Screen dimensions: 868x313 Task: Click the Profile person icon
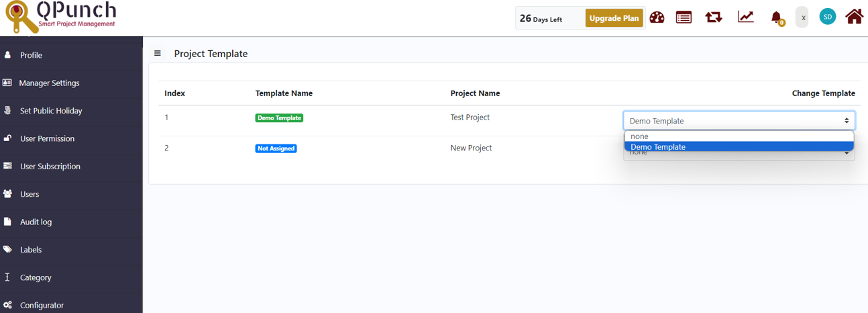7,54
